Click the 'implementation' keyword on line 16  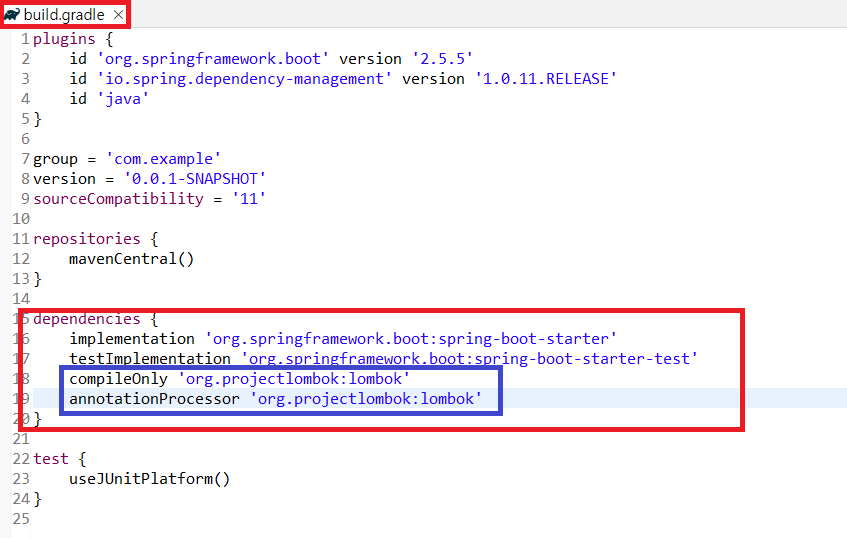[132, 339]
